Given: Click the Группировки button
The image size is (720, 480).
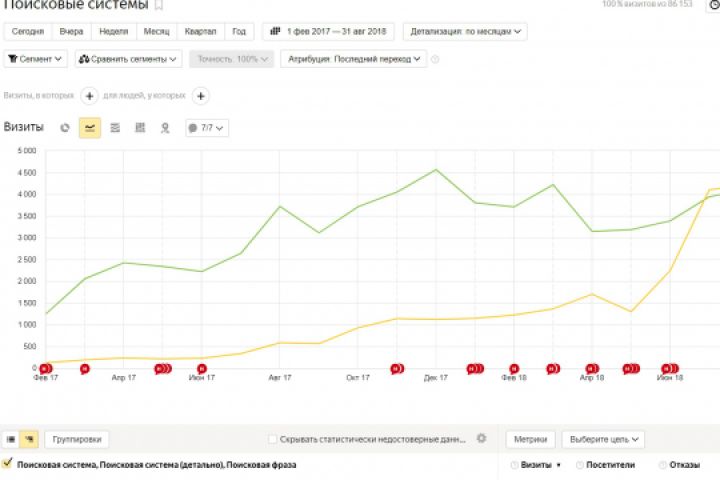Looking at the screenshot, I should pyautogui.click(x=77, y=439).
